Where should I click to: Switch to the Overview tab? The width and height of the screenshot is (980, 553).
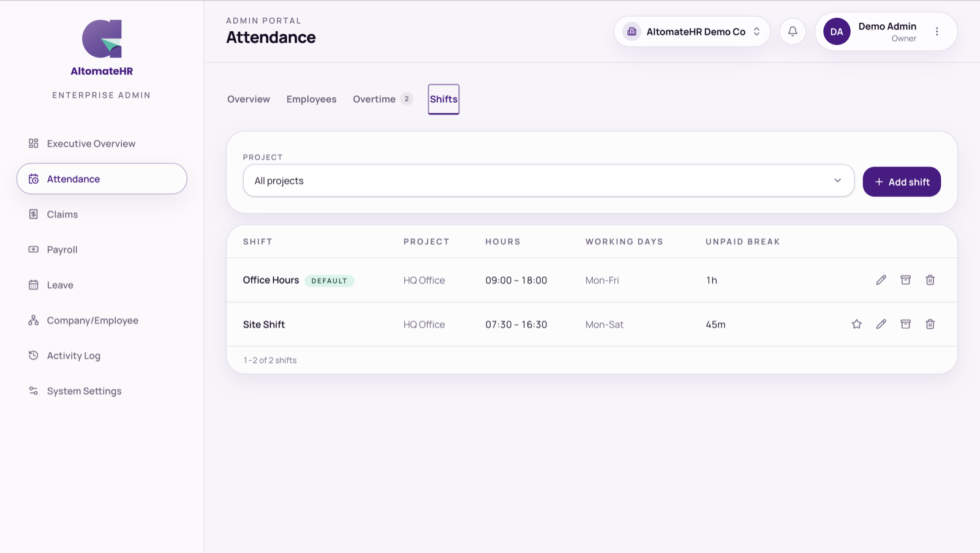249,99
